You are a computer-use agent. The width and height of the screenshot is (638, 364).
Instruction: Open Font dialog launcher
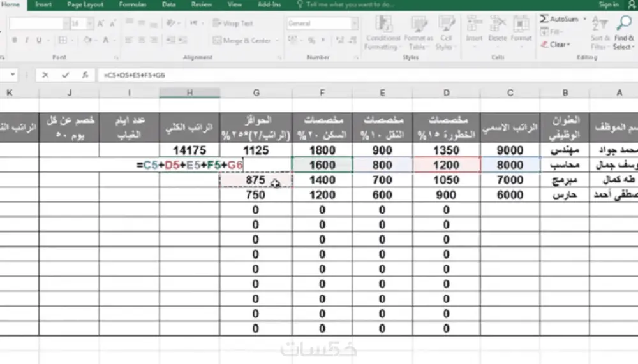(116, 58)
